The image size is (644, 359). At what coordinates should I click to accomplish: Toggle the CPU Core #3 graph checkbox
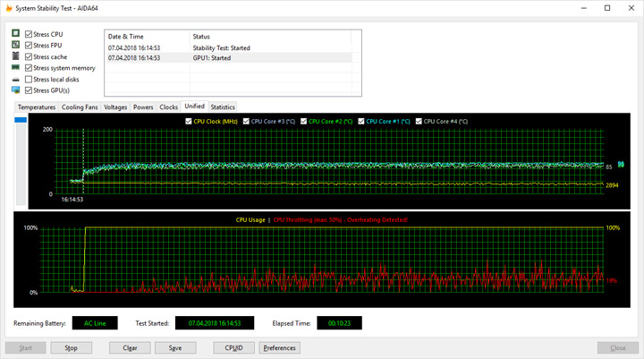click(246, 122)
